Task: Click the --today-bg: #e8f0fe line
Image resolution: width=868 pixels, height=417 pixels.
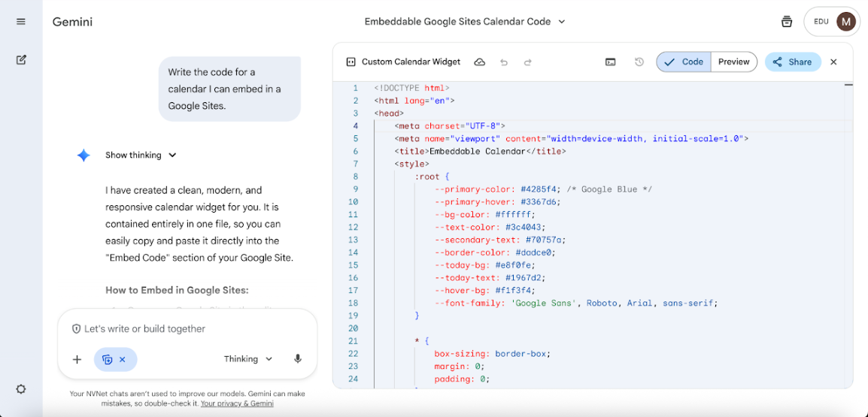Action: [x=485, y=265]
